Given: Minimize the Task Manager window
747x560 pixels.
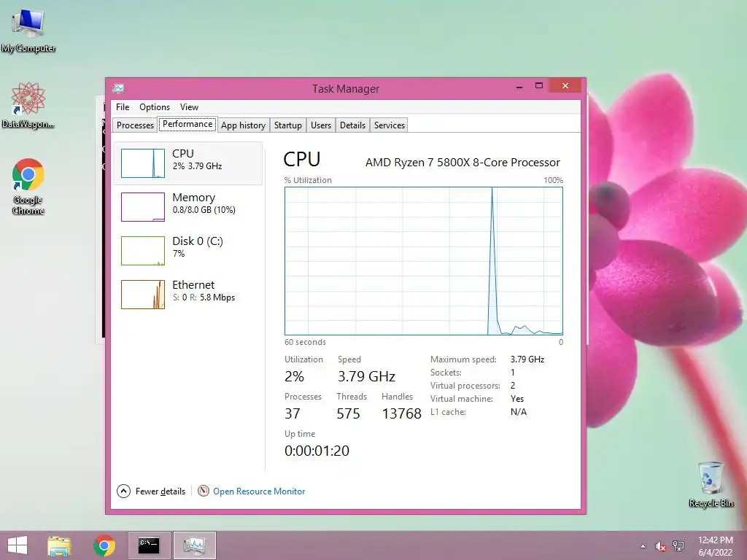Looking at the screenshot, I should point(519,87).
